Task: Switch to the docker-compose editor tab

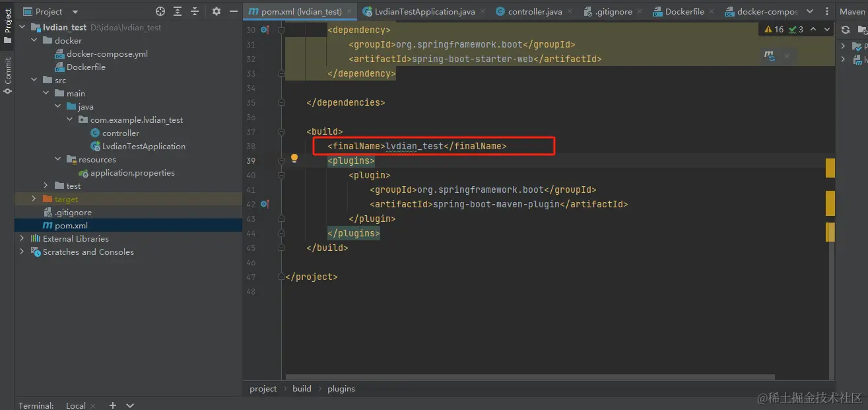Action: coord(761,11)
